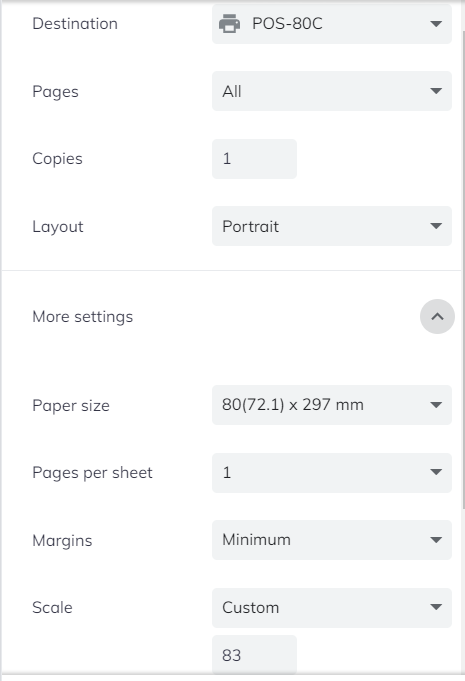
Task: Click the arrow icon on Scale dropdown
Action: (436, 607)
